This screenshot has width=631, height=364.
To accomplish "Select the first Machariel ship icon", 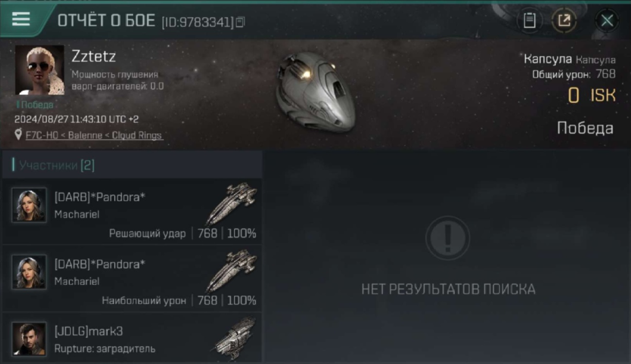I will point(232,204).
